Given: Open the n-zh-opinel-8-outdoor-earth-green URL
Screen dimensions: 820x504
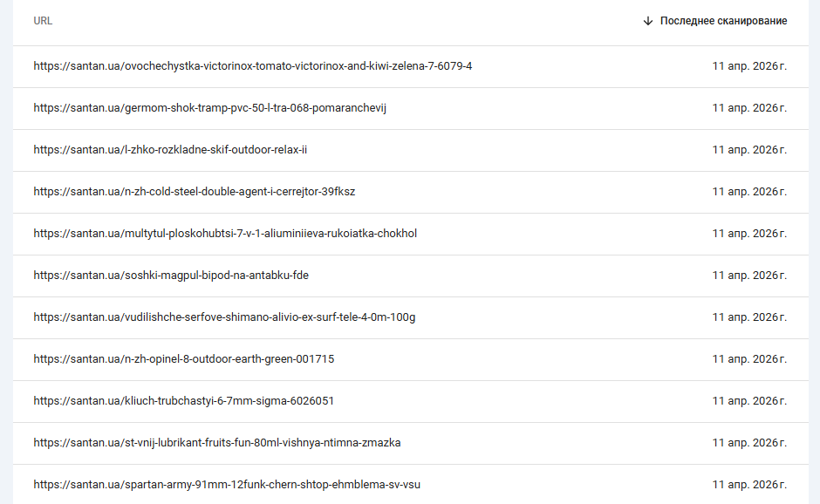Looking at the screenshot, I should click(183, 359).
